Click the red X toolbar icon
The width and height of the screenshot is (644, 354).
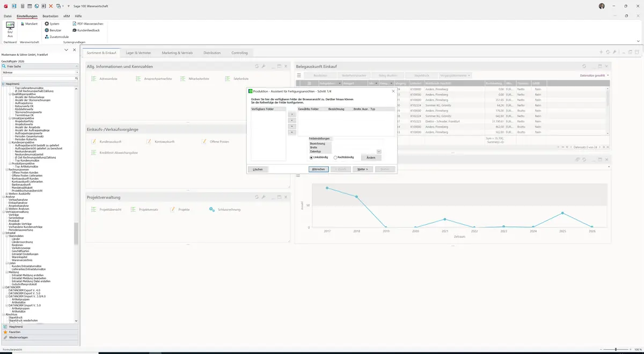51,6
